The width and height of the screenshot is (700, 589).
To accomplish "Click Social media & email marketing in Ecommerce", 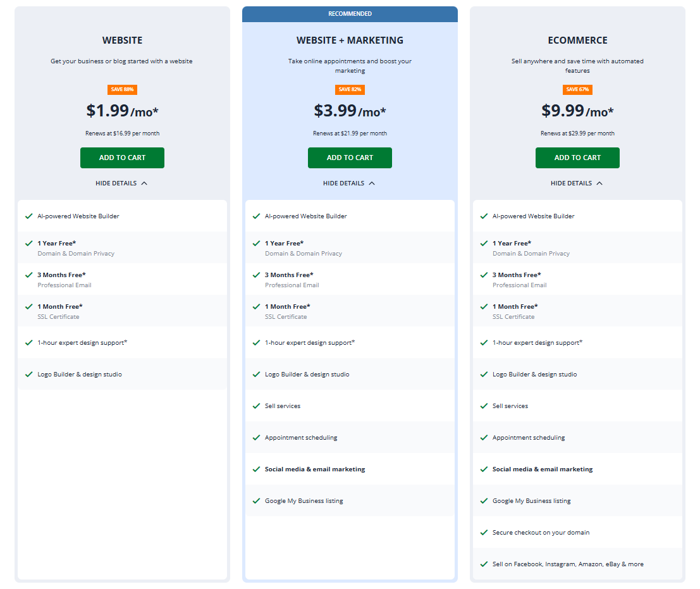I will 543,469.
